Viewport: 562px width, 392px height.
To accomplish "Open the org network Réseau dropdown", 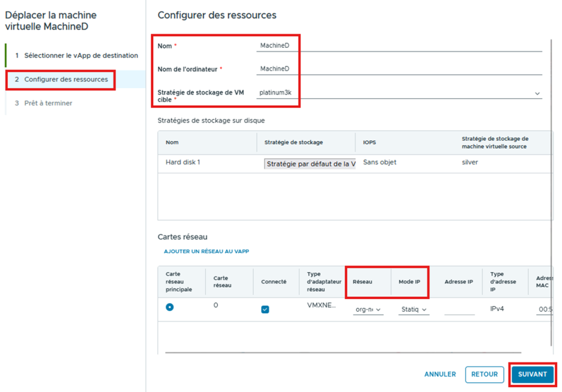I will (x=368, y=310).
